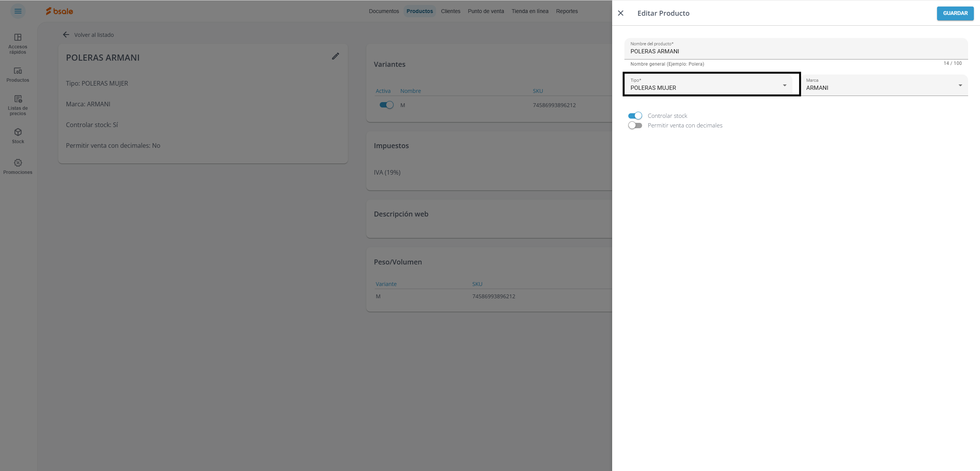Image resolution: width=980 pixels, height=471 pixels.
Task: Expand the Marca dropdown
Action: point(884,85)
